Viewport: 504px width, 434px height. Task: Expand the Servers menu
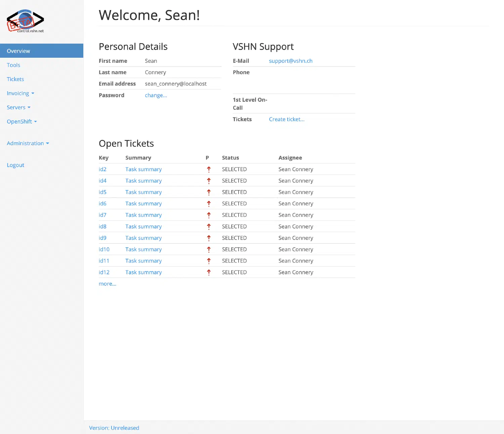pos(18,107)
